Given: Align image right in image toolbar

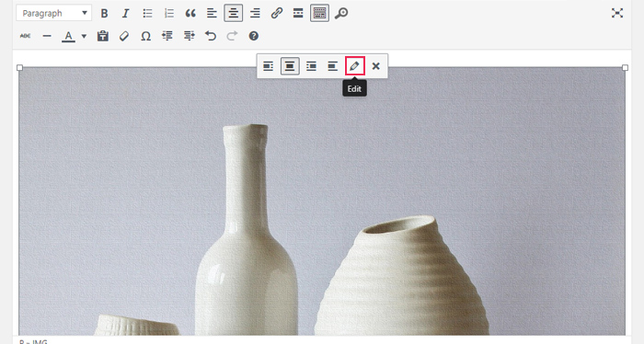Looking at the screenshot, I should click(311, 66).
